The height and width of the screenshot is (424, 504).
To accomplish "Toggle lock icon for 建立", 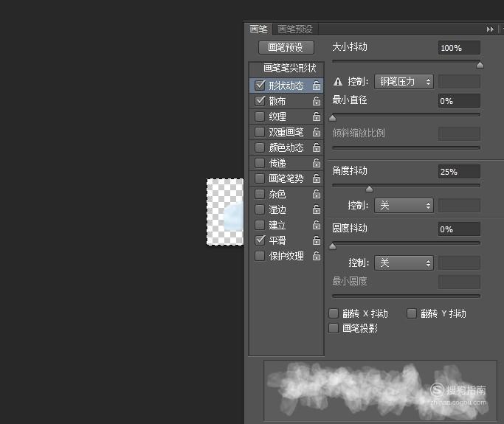I will coord(317,225).
